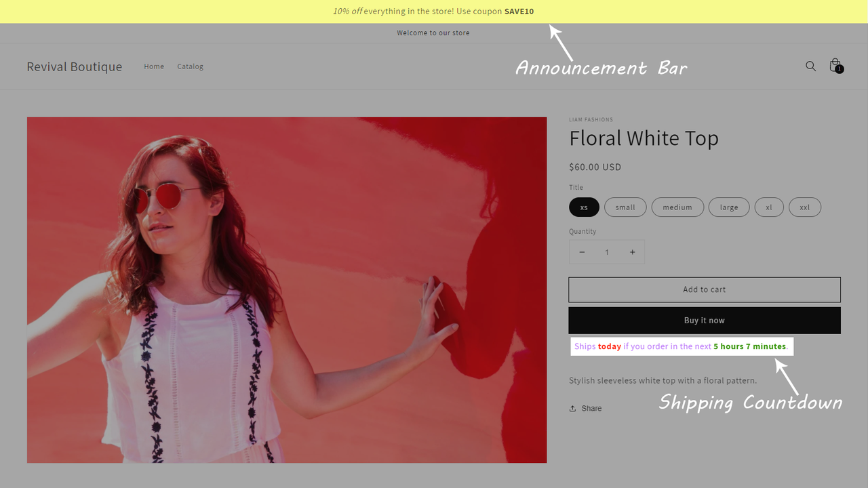This screenshot has width=868, height=488.
Task: Choose the xxl size option
Action: point(805,207)
